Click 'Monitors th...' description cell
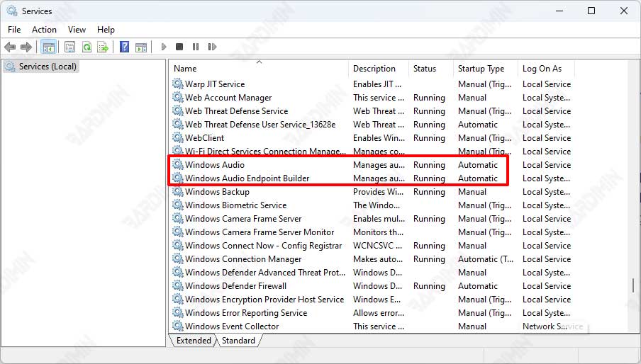The width and height of the screenshot is (641, 364). 378,232
